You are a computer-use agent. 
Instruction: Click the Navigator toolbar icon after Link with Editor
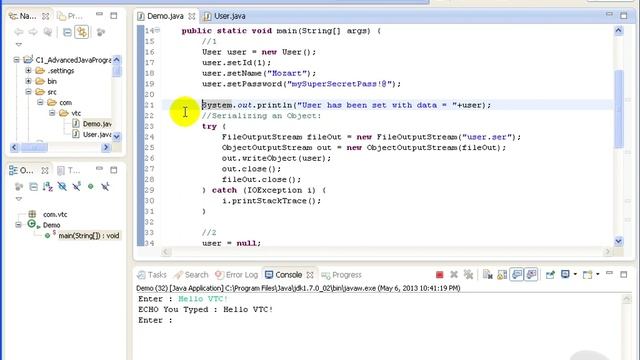(101, 32)
